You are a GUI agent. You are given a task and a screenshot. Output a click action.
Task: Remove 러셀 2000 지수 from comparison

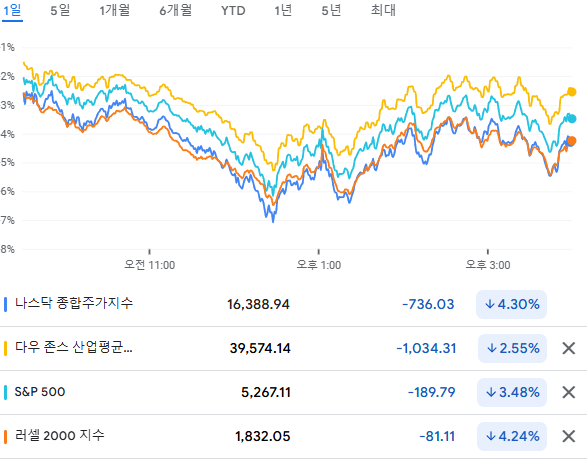coord(569,436)
